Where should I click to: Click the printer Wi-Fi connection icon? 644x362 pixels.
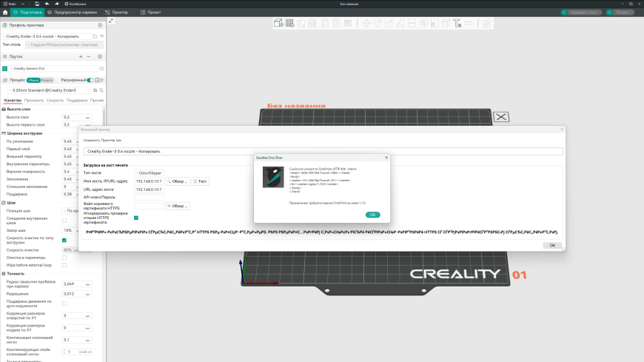[x=102, y=36]
